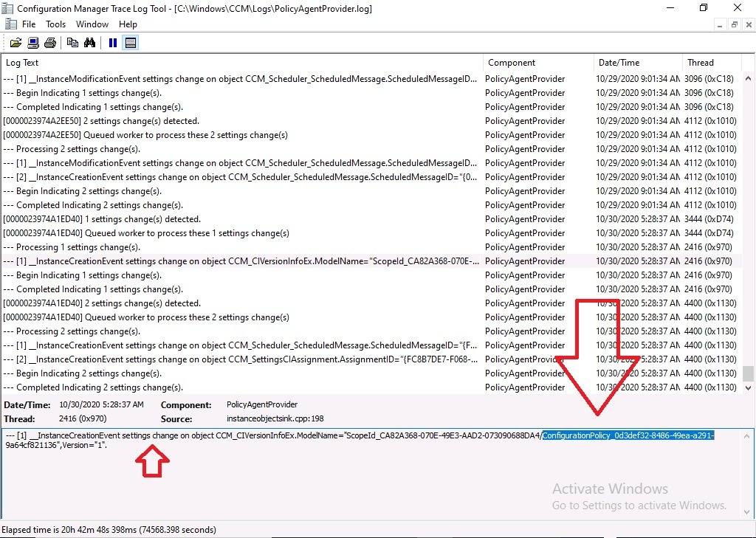Open the Help menu
Viewport: 756px width, 538px height.
click(x=128, y=24)
